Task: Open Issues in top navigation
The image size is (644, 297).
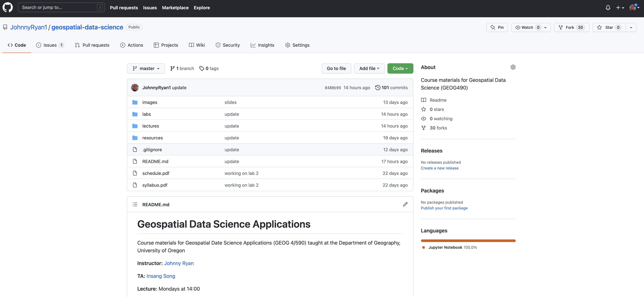Action: (x=150, y=8)
